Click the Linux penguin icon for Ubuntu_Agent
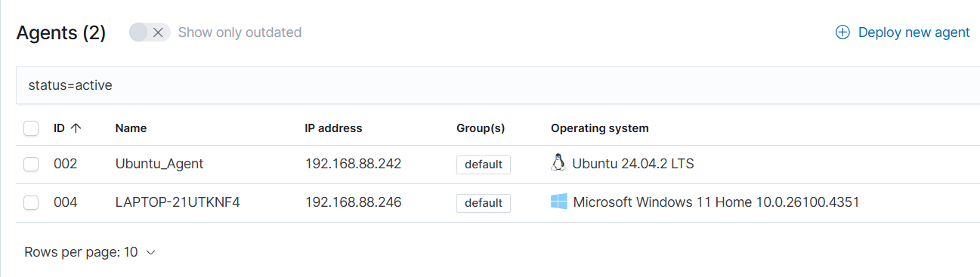The height and width of the screenshot is (277, 980). pyautogui.click(x=558, y=163)
